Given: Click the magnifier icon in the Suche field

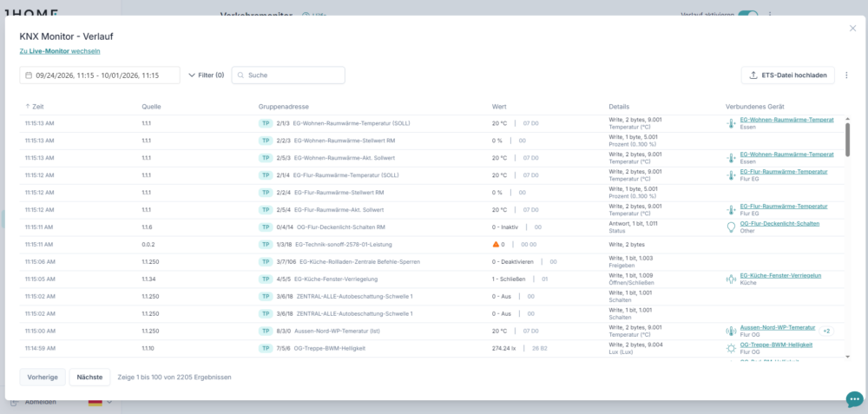Looking at the screenshot, I should pyautogui.click(x=240, y=76).
